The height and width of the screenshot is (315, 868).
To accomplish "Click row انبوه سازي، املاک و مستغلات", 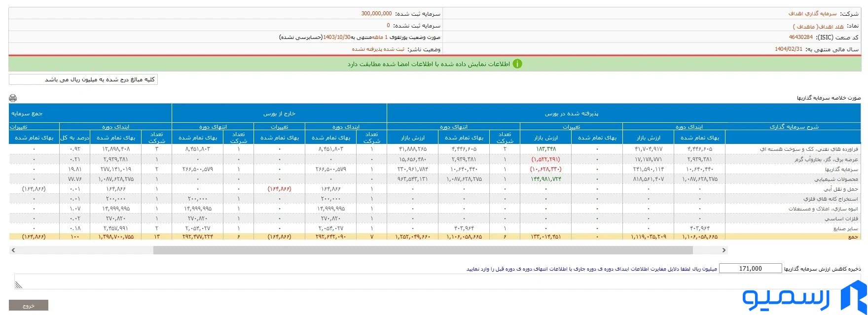I will 824,209.
